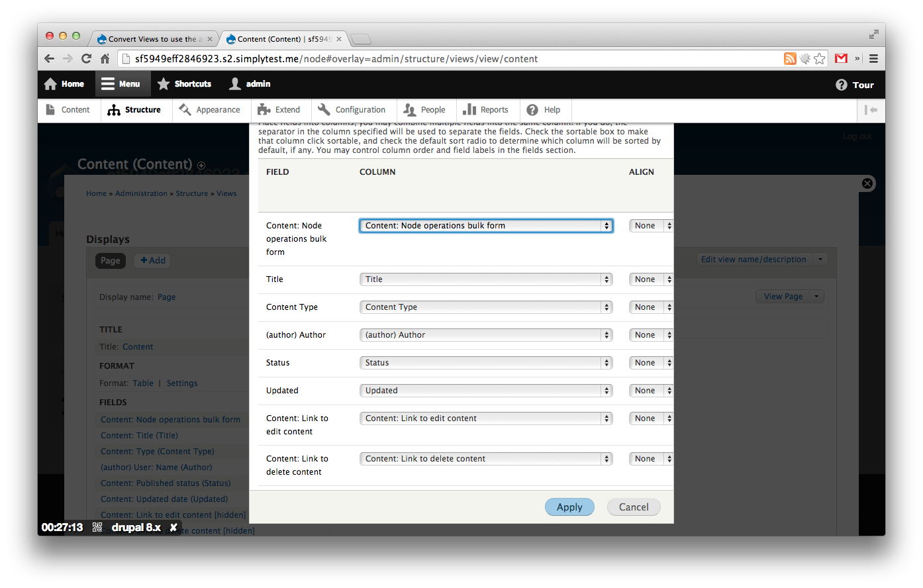Toggle browser fullscreen arrows icon
The height and width of the screenshot is (588, 923).
(873, 34)
